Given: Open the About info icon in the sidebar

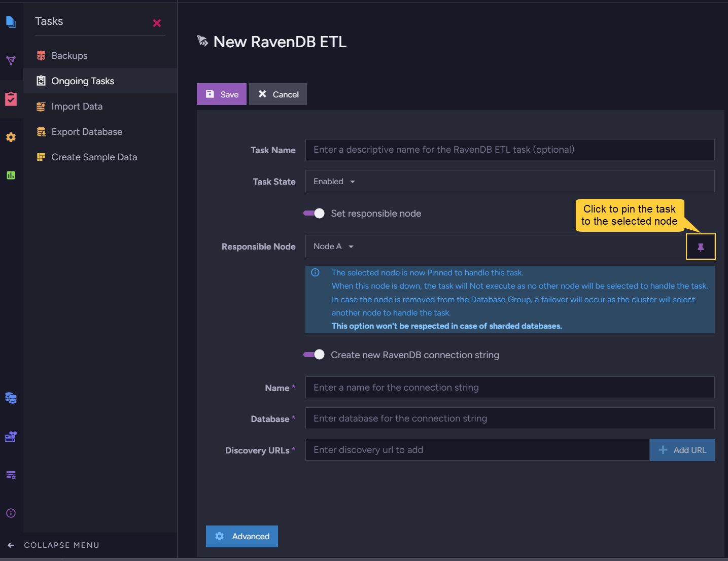Looking at the screenshot, I should click(x=11, y=513).
